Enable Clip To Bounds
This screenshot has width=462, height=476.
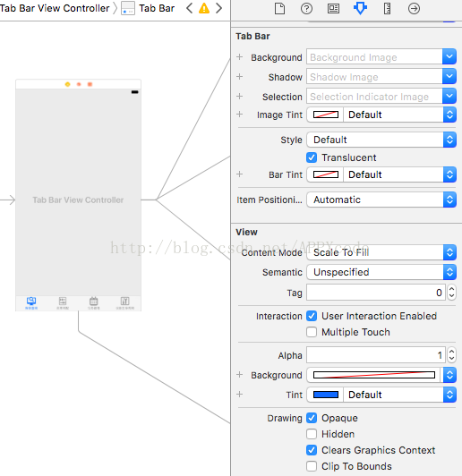[312, 466]
